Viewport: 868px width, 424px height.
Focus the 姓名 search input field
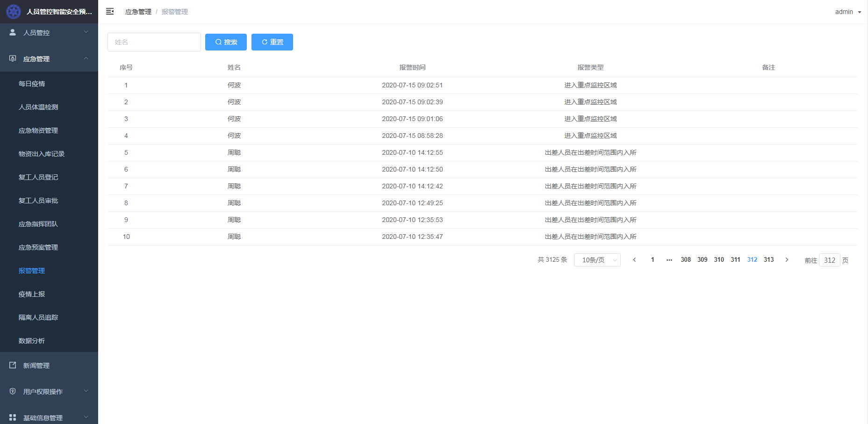pos(154,42)
